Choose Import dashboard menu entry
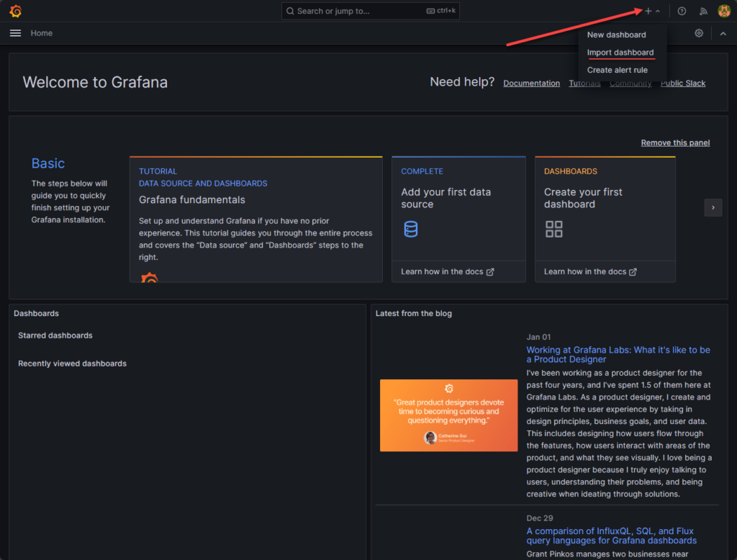The width and height of the screenshot is (737, 560). coord(620,52)
